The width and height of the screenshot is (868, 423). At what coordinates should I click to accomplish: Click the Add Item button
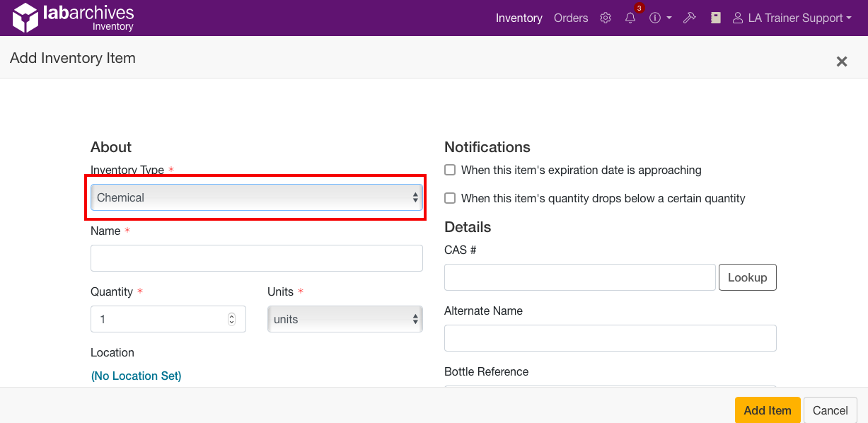click(x=767, y=410)
